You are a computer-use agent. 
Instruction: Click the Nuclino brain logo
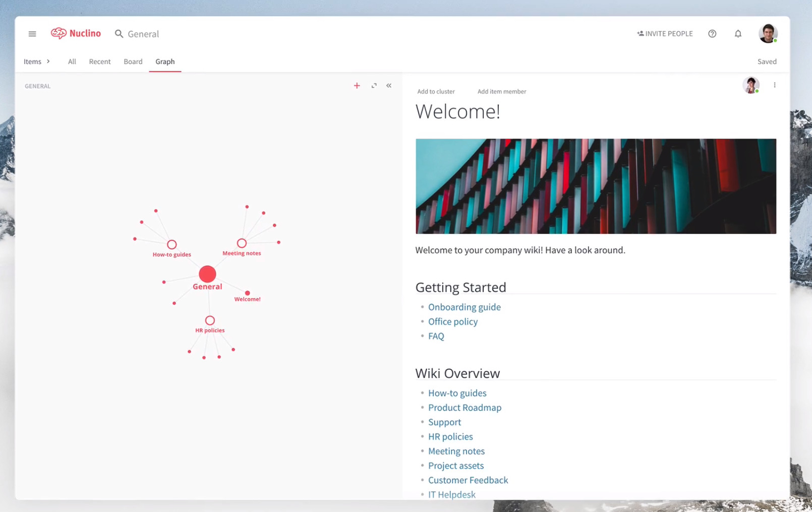coord(59,33)
